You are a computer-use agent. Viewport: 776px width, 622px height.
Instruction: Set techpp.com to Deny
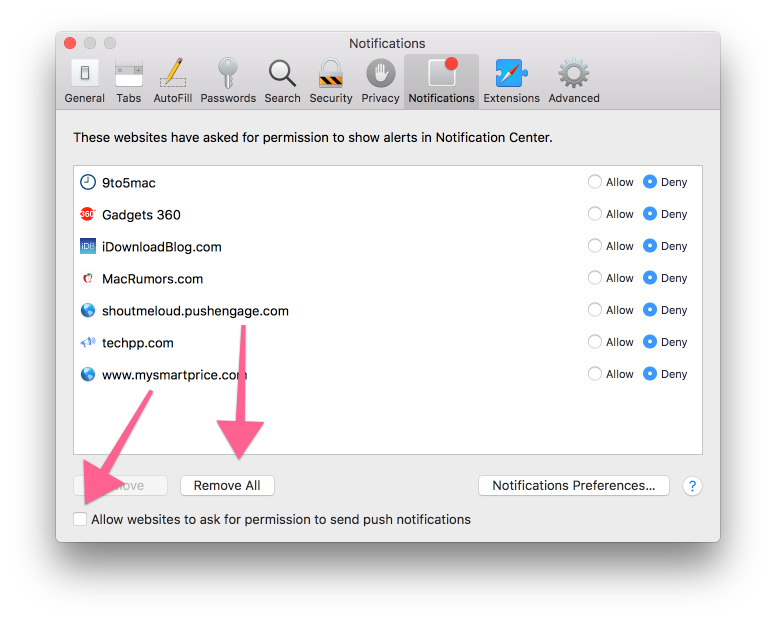650,342
